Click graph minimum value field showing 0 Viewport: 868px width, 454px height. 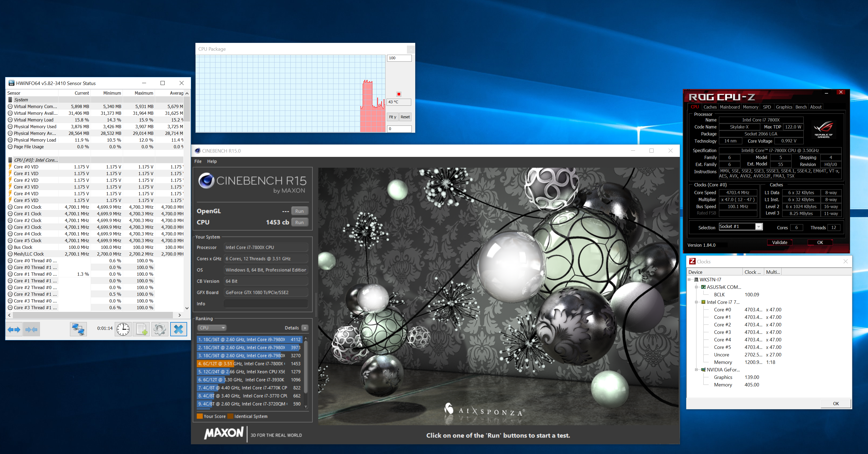pyautogui.click(x=399, y=129)
